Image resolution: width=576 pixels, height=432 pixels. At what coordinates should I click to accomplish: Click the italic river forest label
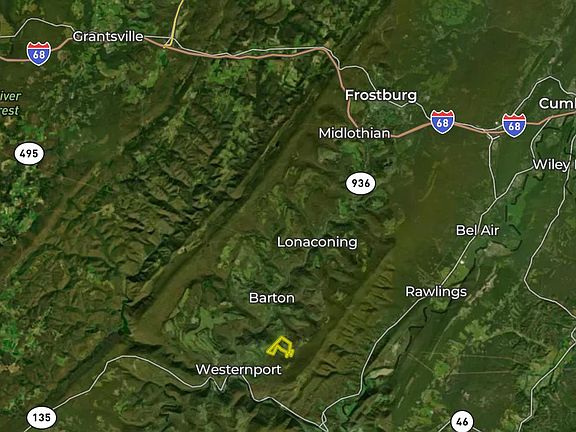[10, 103]
